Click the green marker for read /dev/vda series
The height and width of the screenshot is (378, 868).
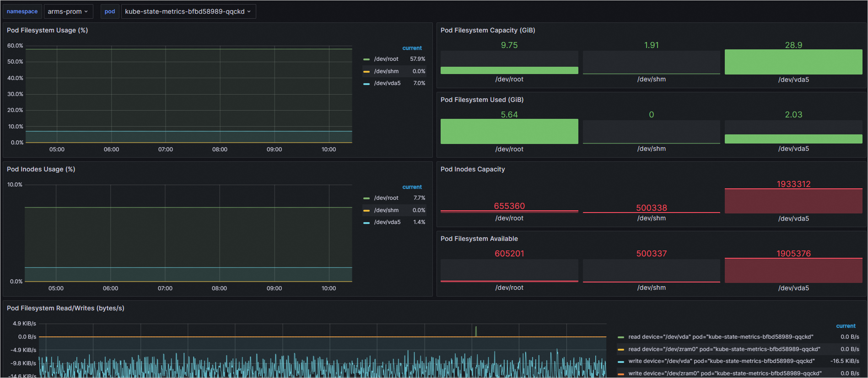coord(620,337)
